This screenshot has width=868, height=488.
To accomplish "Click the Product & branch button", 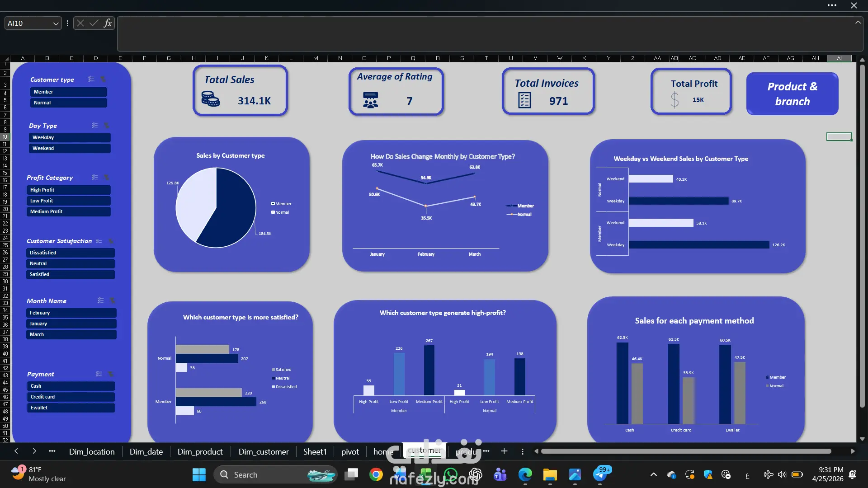I will (x=793, y=94).
